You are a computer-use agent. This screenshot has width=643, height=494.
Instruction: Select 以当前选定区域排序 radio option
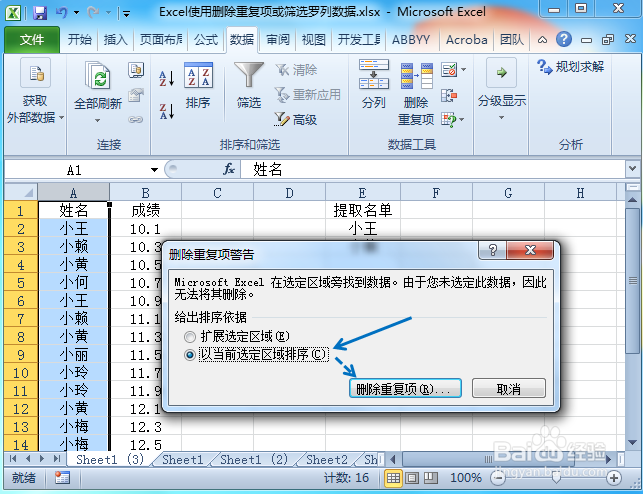pyautogui.click(x=190, y=355)
